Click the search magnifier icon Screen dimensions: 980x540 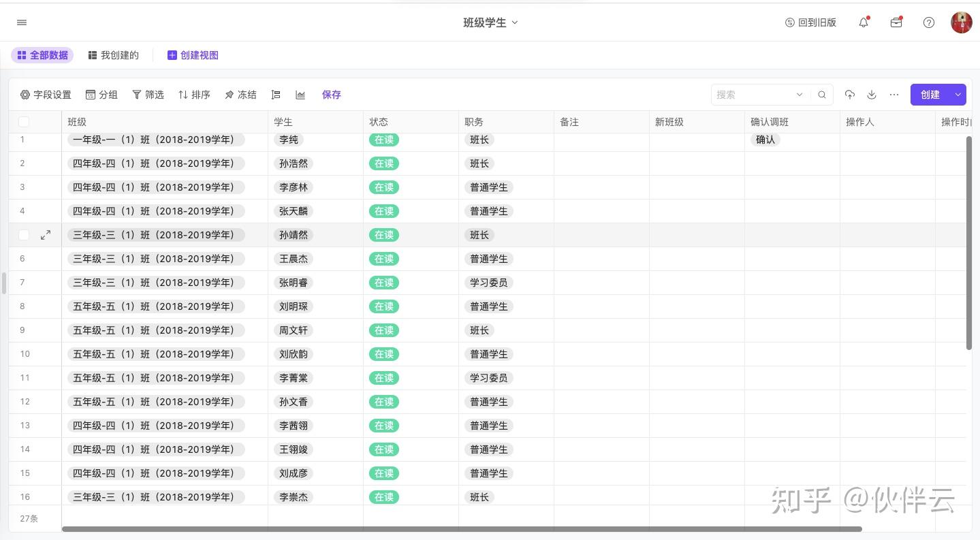pos(822,95)
